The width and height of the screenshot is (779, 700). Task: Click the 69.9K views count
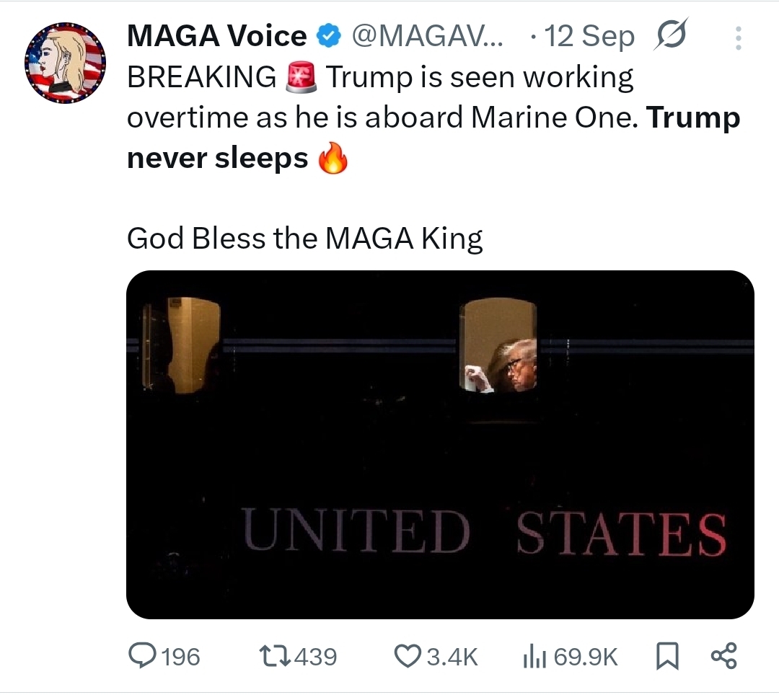click(x=586, y=656)
